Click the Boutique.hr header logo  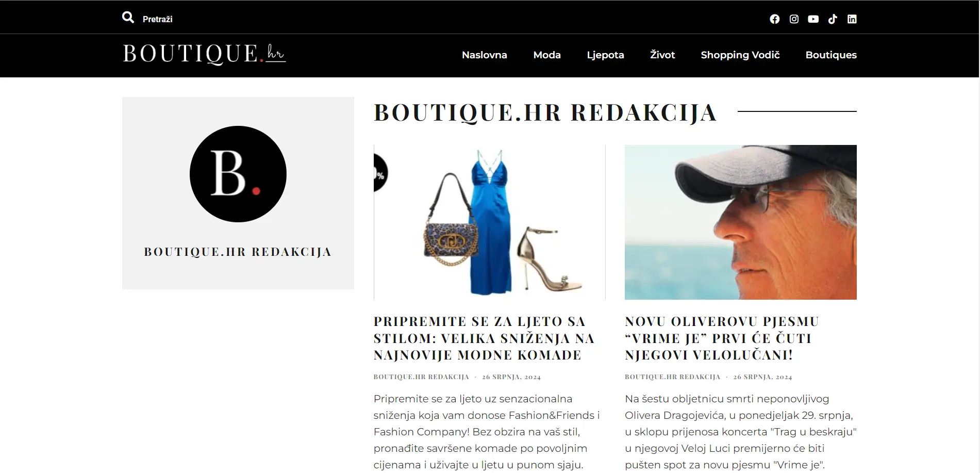click(x=204, y=54)
